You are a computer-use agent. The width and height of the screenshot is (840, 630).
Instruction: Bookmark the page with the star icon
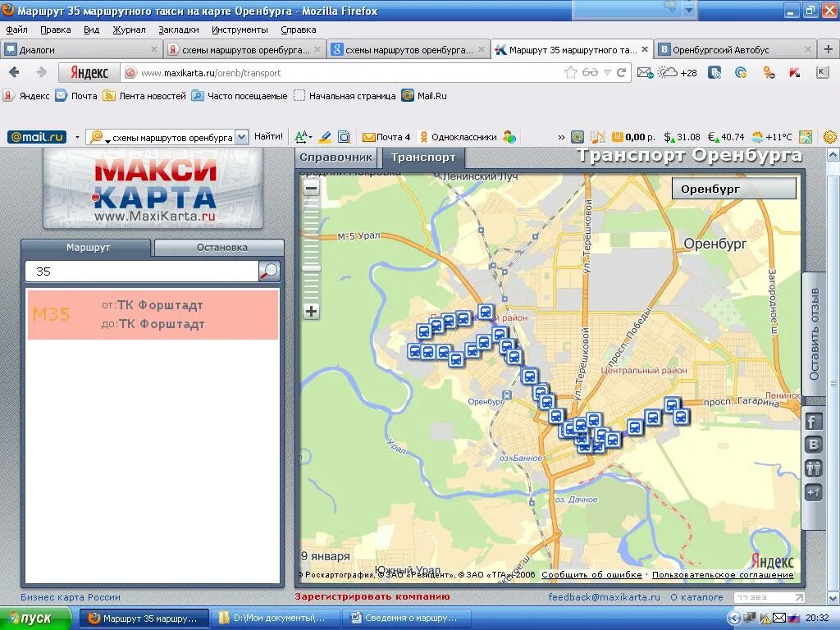(x=571, y=72)
